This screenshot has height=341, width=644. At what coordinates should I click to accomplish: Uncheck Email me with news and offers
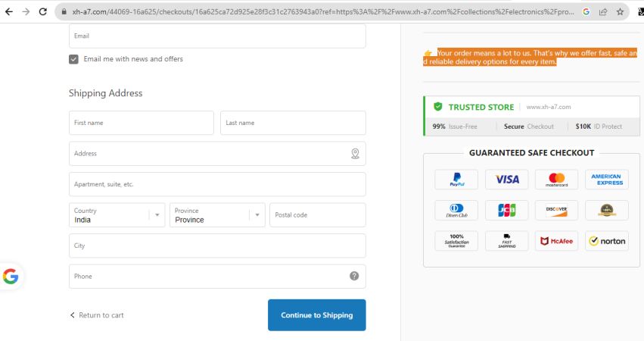tap(73, 59)
